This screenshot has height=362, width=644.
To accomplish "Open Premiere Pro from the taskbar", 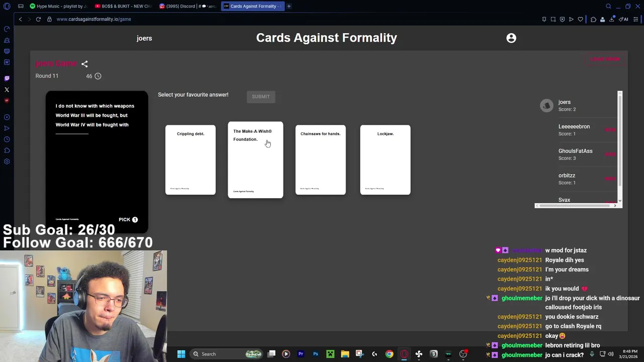I will tap(301, 354).
